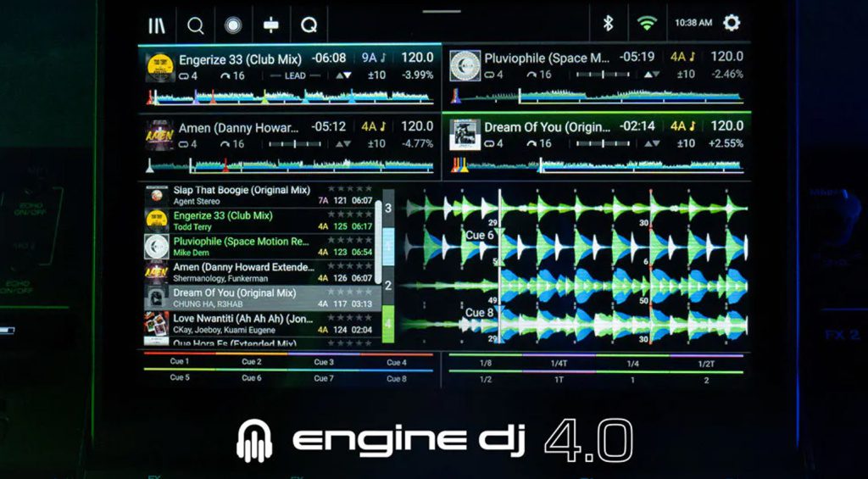Image resolution: width=868 pixels, height=479 pixels.
Task: Open ±10 pitch range on Amen deck
Action: tap(376, 144)
